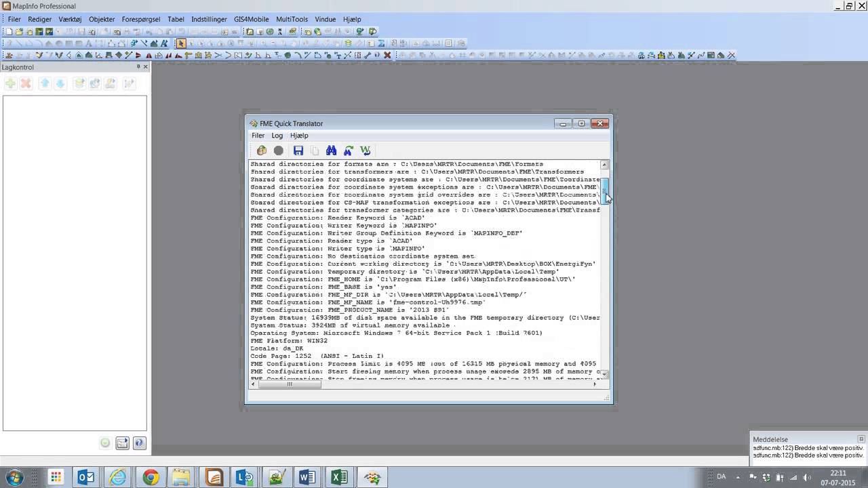Open the MultiTools menu
Image resolution: width=868 pixels, height=488 pixels.
(292, 19)
